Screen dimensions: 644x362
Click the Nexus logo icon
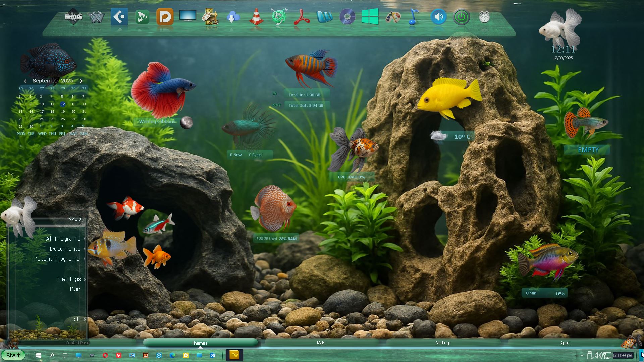(x=73, y=17)
